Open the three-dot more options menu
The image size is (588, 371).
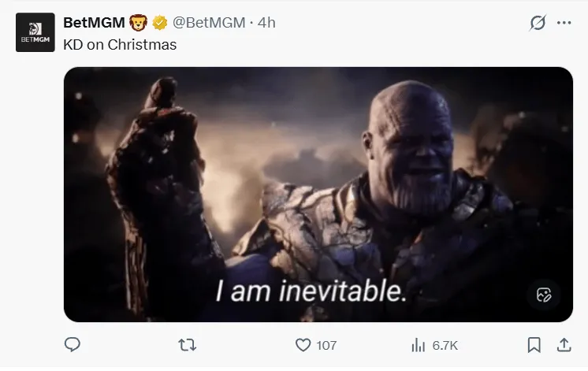[564, 23]
